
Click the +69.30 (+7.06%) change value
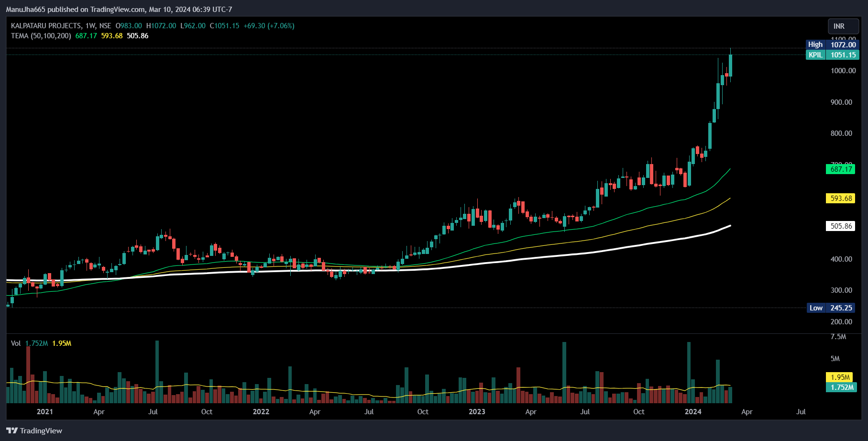(269, 26)
